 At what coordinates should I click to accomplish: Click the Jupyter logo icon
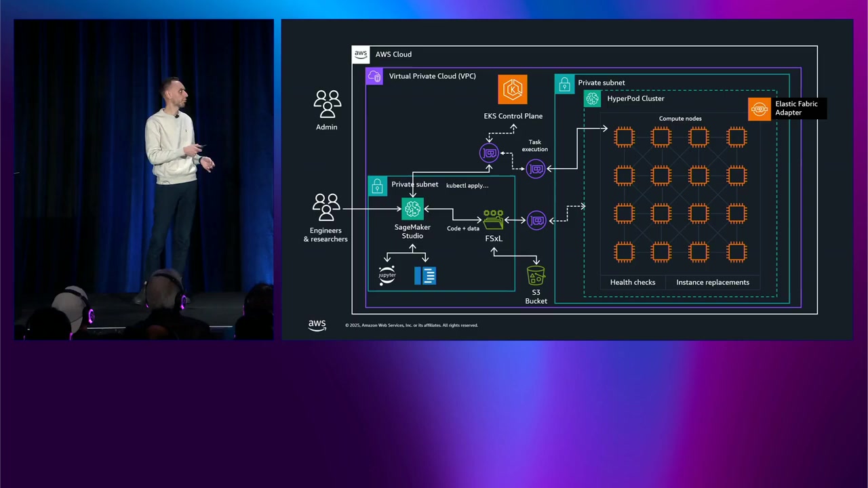(387, 275)
